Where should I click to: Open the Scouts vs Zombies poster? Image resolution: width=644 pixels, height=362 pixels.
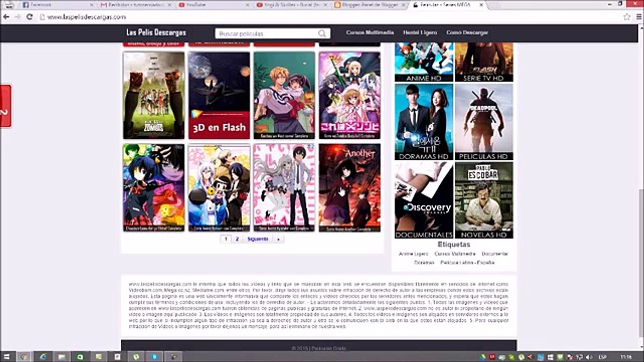pos(154,96)
